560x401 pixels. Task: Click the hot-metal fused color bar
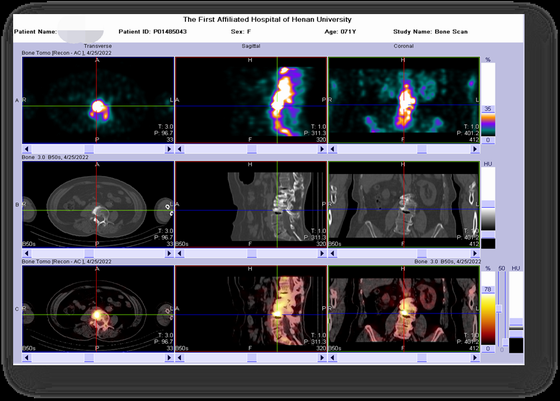pyautogui.click(x=488, y=319)
